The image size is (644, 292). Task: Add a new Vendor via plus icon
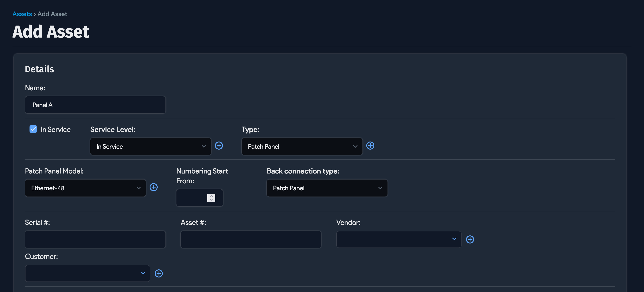[x=470, y=239]
